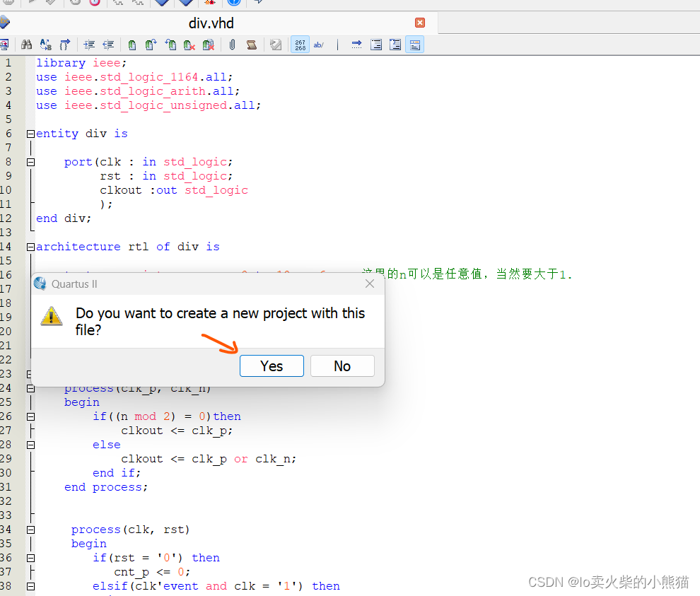Collapse the entity div block

(30, 134)
